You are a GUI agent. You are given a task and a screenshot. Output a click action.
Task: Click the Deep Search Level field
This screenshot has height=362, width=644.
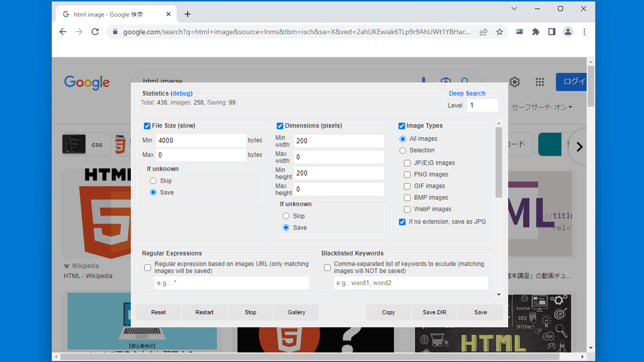(x=483, y=106)
